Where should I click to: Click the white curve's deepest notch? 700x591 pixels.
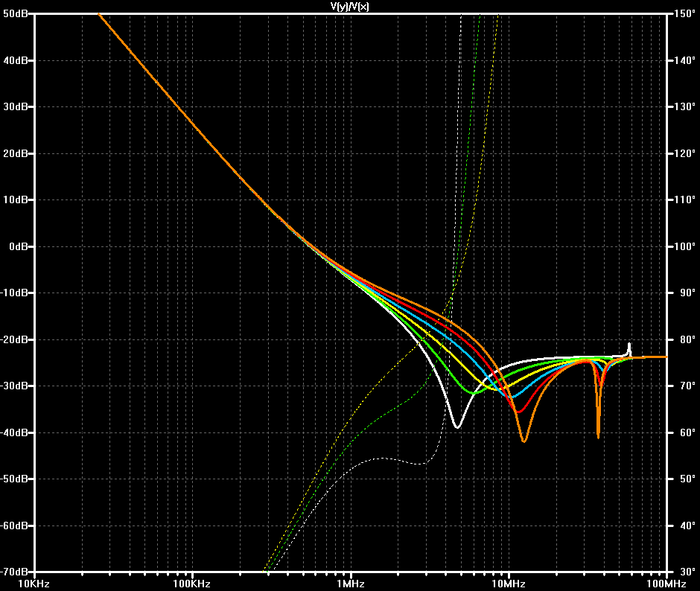tap(457, 427)
